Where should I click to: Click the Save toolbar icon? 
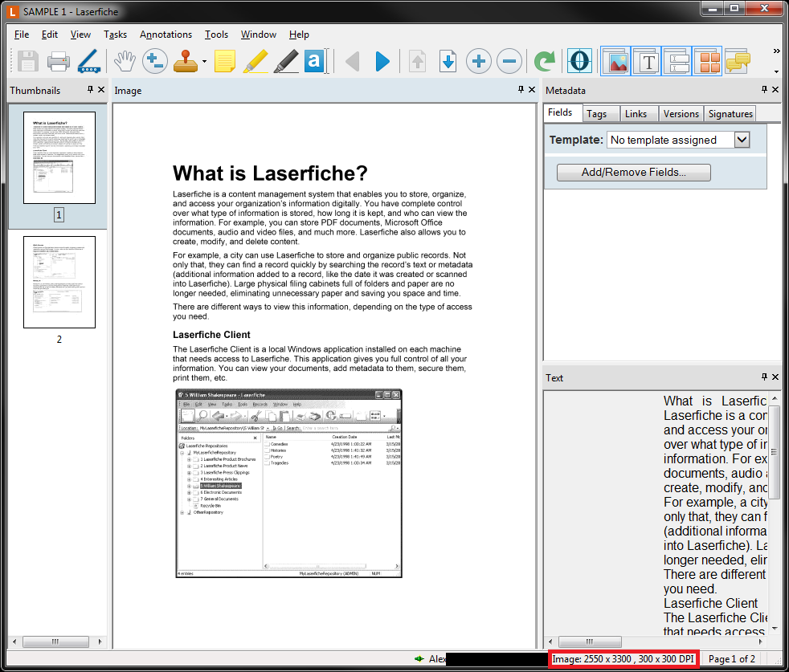point(27,61)
